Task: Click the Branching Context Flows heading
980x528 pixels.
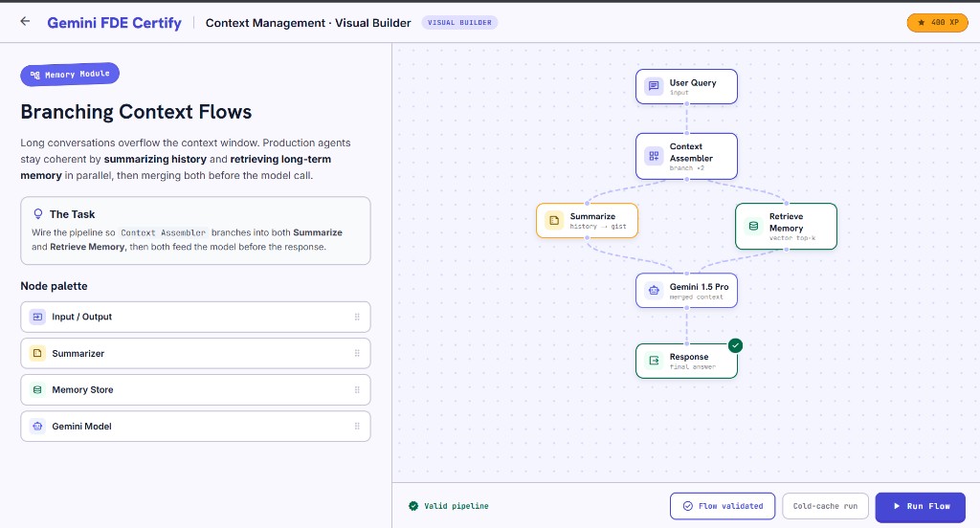Action: [x=136, y=112]
